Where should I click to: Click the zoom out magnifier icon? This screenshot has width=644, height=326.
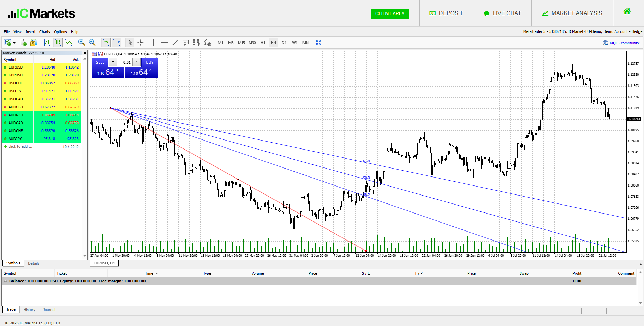click(x=92, y=43)
